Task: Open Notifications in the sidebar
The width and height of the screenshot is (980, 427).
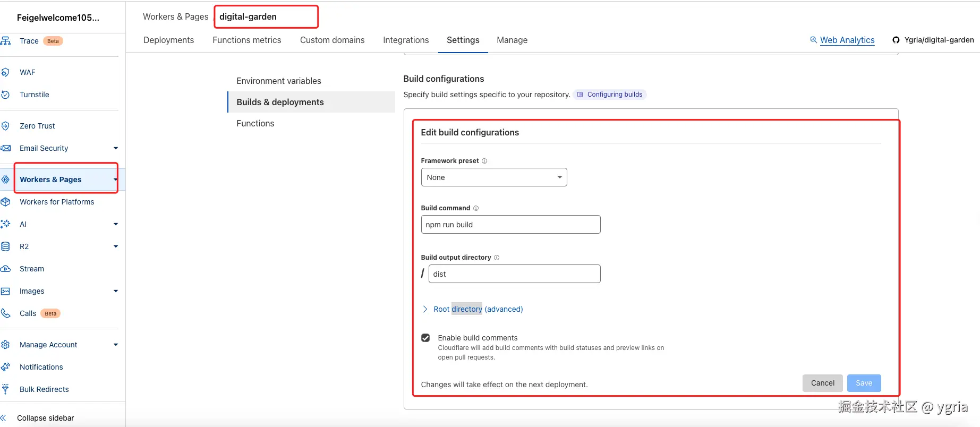Action: 41,367
